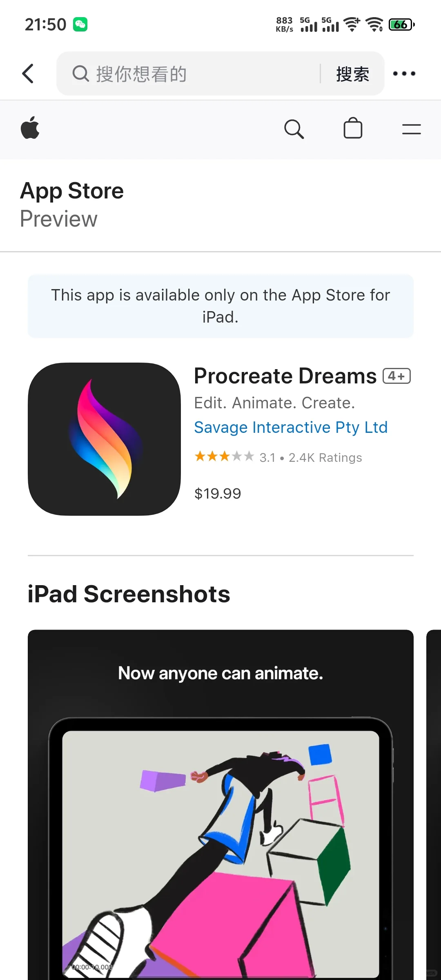441x980 pixels.
Task: Tap the second iPad screenshot at edge
Action: click(x=434, y=804)
